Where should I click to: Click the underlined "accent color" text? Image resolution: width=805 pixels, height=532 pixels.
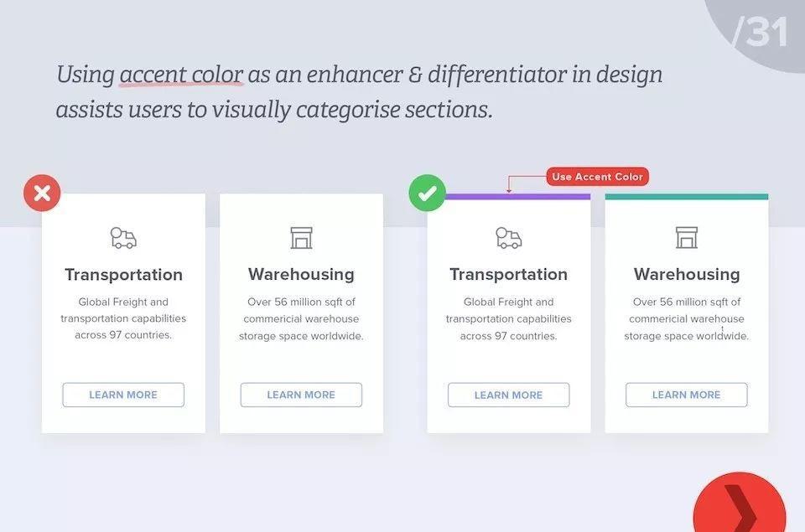coord(181,75)
